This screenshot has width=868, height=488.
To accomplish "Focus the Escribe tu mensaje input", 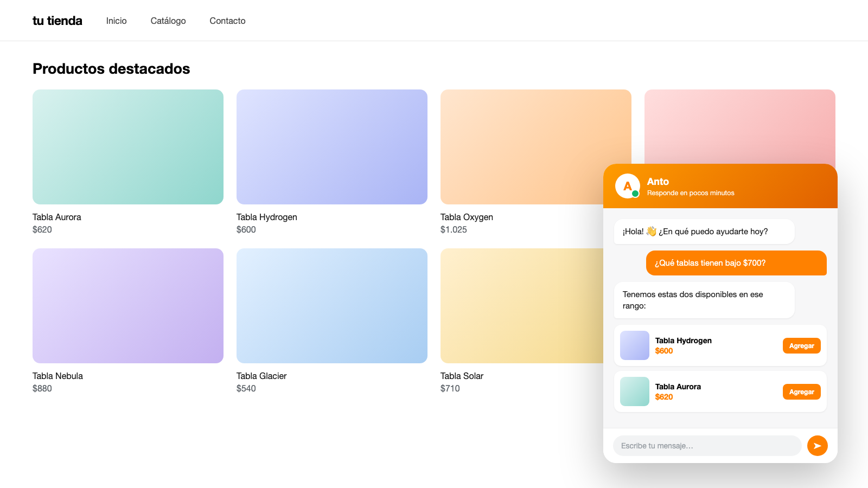I will pyautogui.click(x=707, y=446).
